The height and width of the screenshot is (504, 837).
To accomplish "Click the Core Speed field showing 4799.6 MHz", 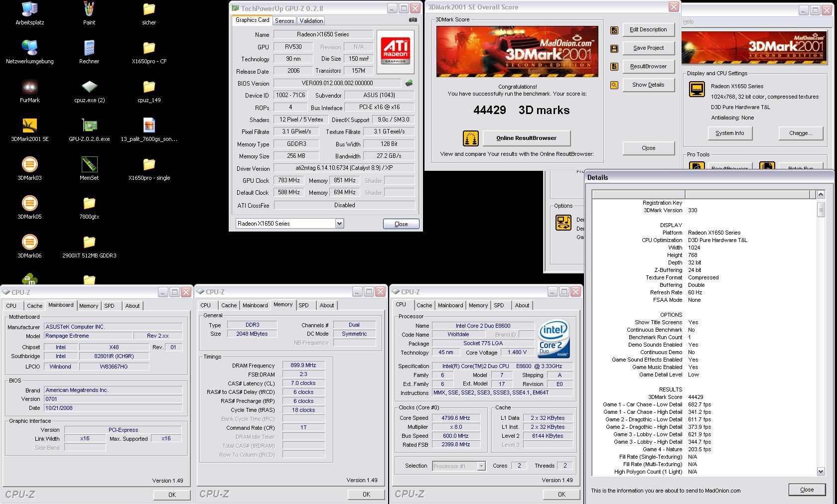I will (x=456, y=418).
